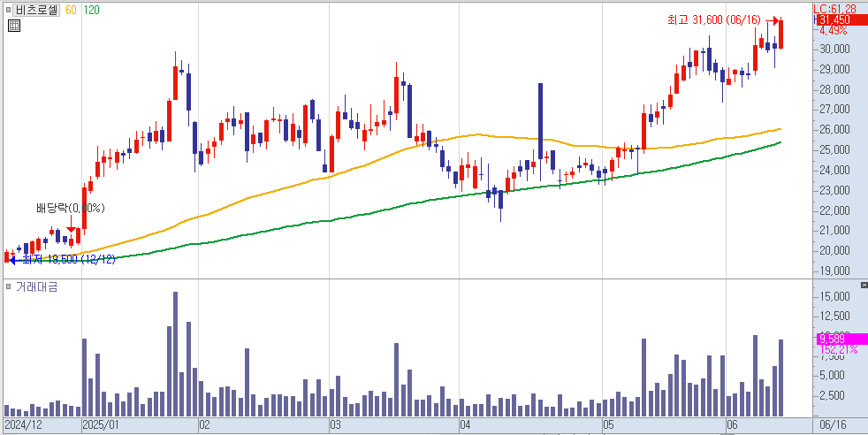Click the 2024/12 date axis label
The height and width of the screenshot is (435, 868).
(22, 425)
